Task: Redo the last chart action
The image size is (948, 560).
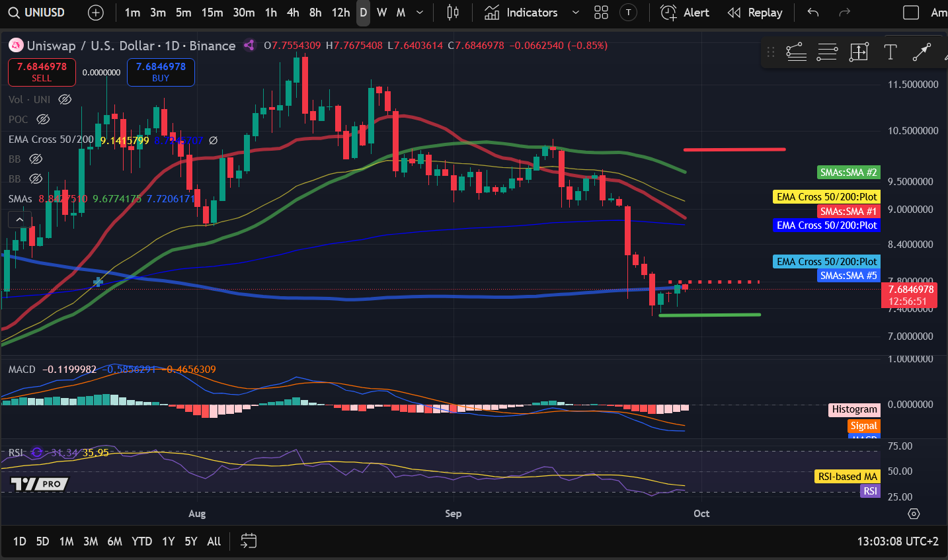Action: 844,13
